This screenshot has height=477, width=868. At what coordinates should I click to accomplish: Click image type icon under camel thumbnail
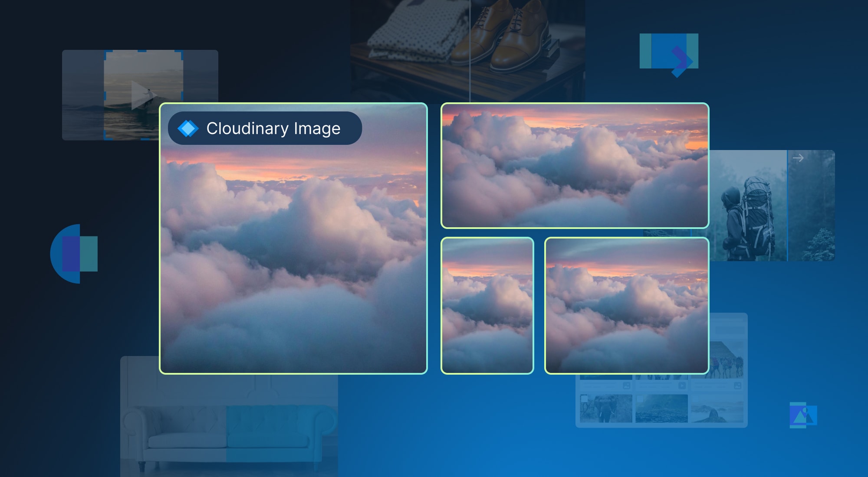737,386
